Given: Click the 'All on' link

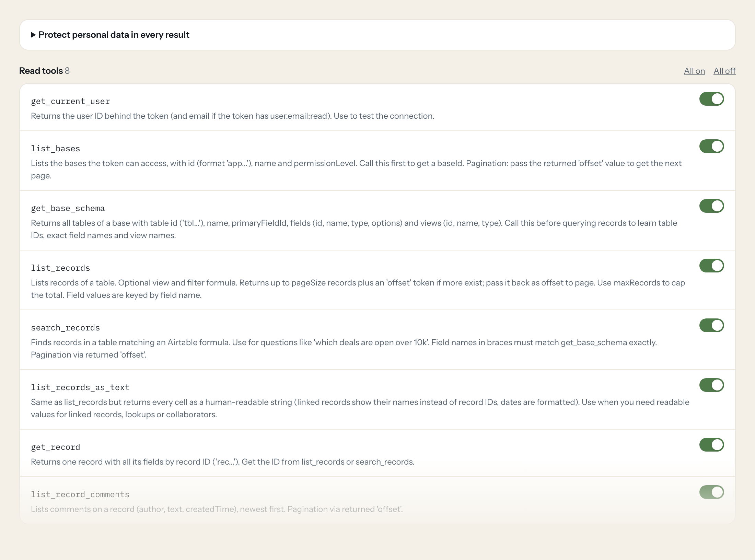Looking at the screenshot, I should [694, 71].
